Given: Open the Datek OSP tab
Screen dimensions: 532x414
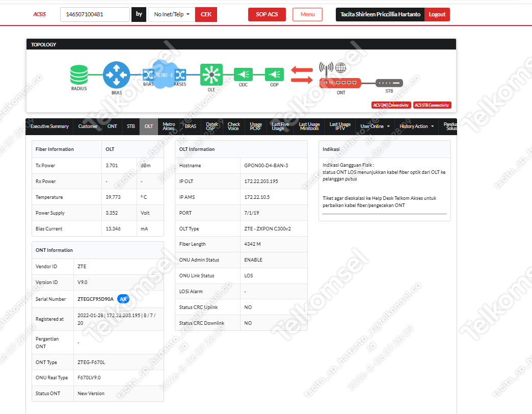Looking at the screenshot, I should (x=211, y=126).
